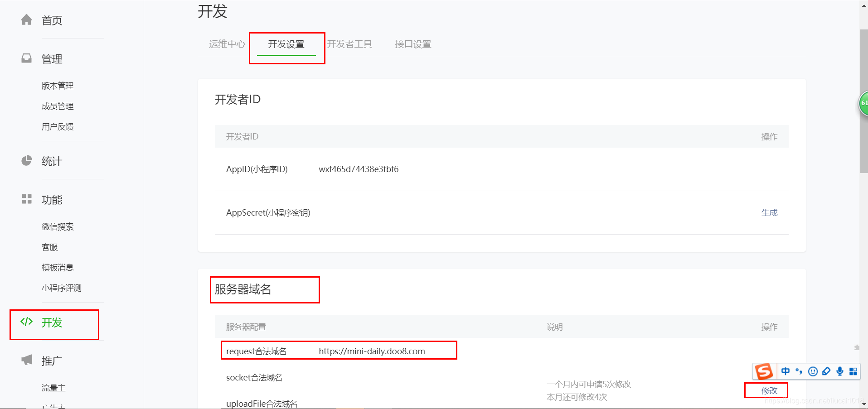Activate the Sogou voice input microphone icon
Viewport: 868px width, 409px height.
[x=840, y=371]
